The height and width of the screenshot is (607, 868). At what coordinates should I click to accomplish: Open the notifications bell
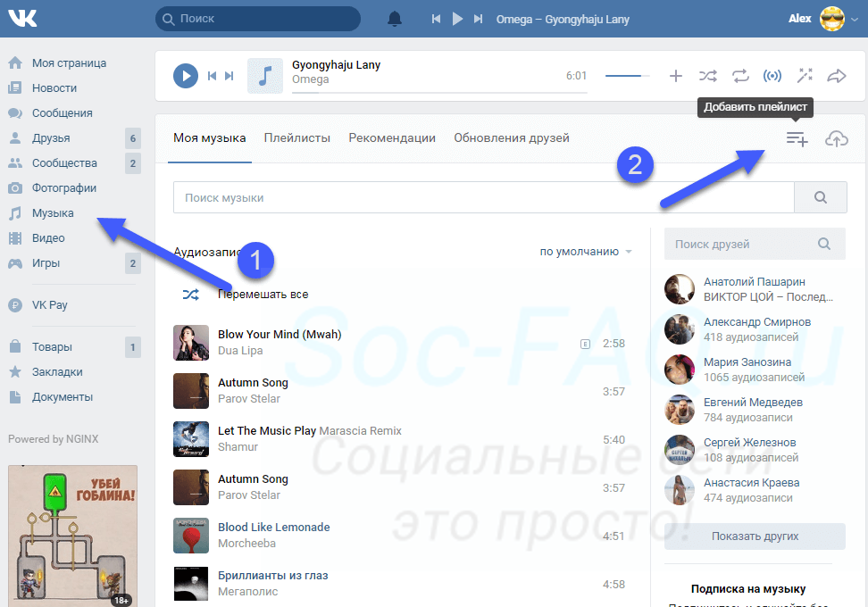tap(394, 19)
